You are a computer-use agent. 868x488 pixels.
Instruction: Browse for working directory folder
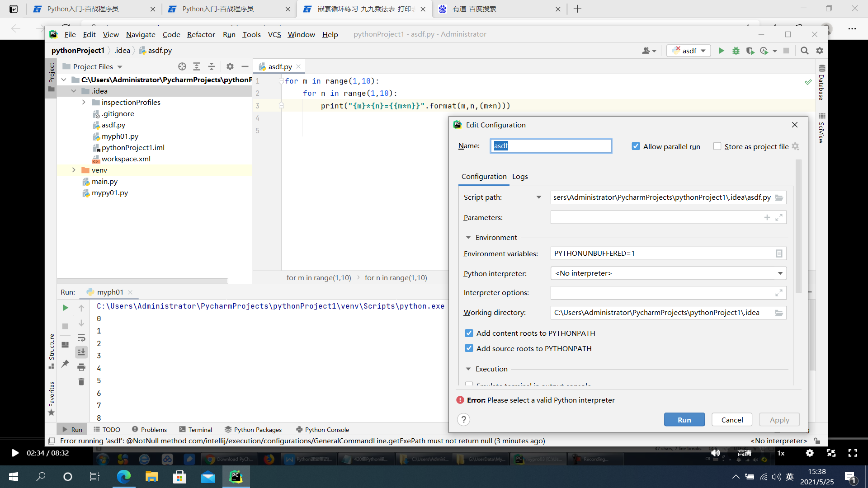[x=779, y=313]
